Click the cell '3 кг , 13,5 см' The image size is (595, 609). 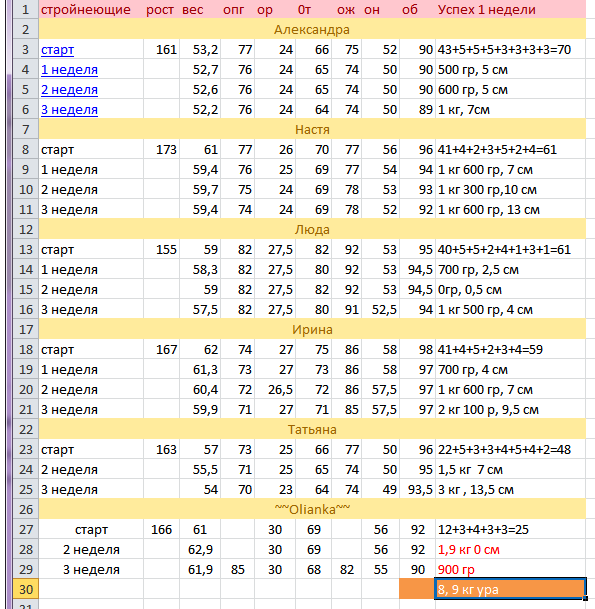[510, 490]
